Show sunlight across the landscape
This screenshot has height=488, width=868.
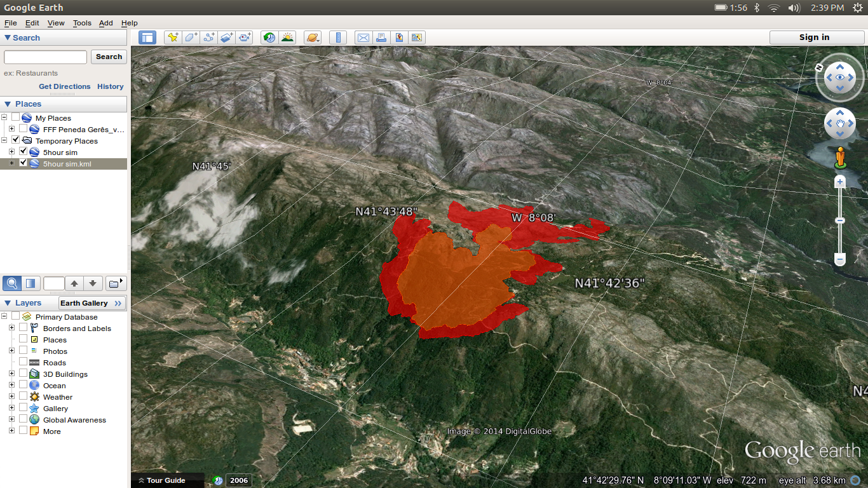pos(287,37)
